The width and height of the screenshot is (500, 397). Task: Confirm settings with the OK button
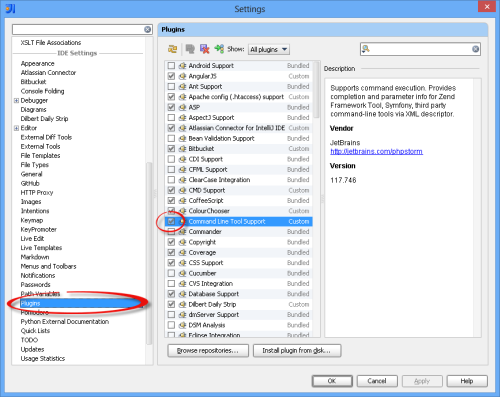tap(332, 381)
